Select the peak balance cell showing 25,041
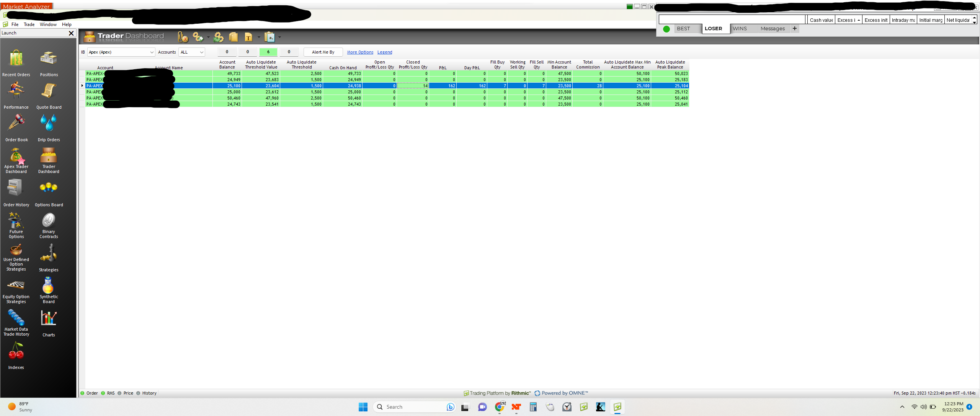The image size is (980, 416). (x=670, y=104)
